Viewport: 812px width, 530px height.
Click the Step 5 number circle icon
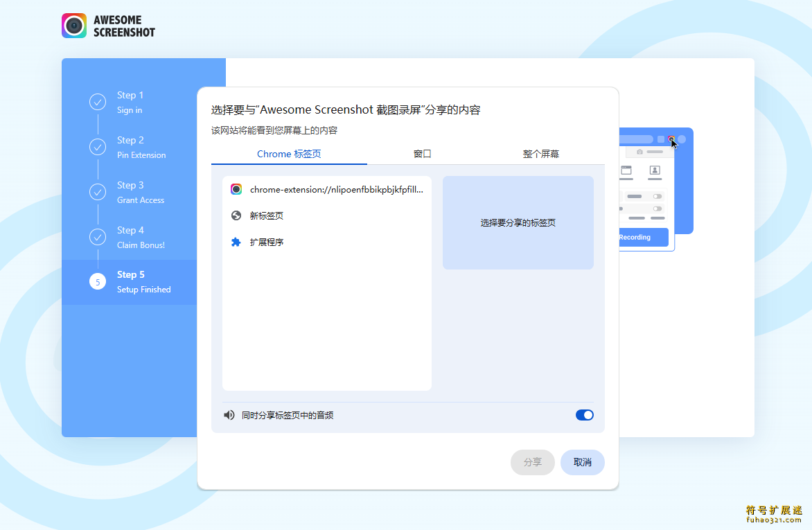[98, 282]
